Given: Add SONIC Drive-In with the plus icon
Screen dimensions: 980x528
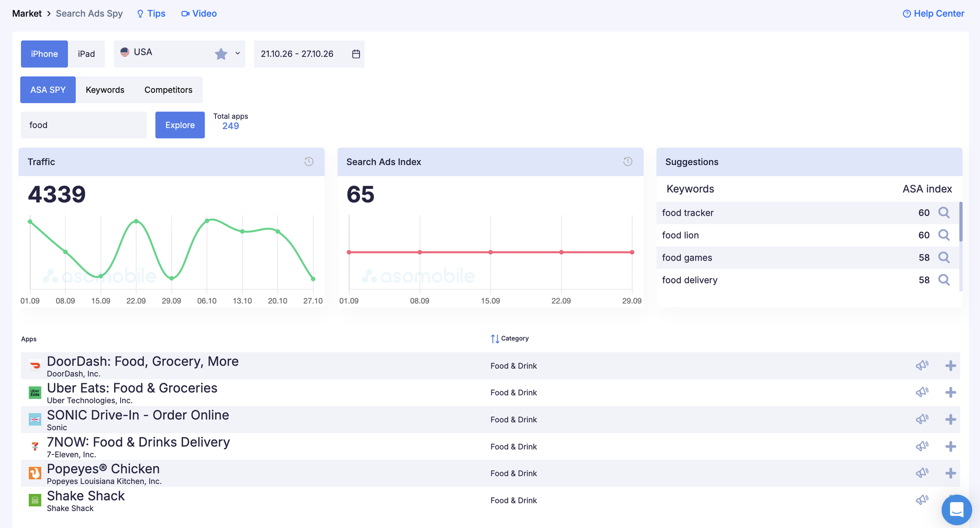Looking at the screenshot, I should (x=951, y=419).
